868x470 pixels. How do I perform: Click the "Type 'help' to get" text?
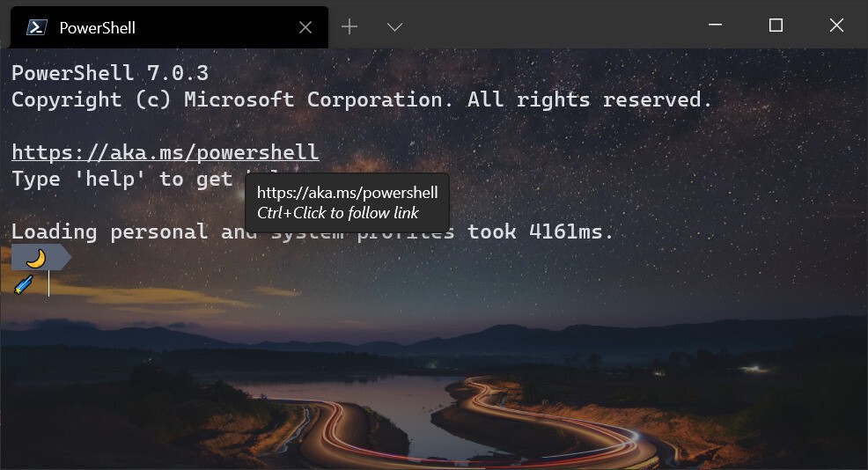point(121,180)
